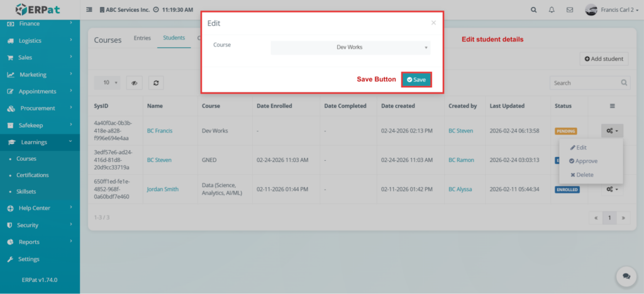Open the rows-per-page dropdown showing 10
This screenshot has height=294, width=644.
(108, 82)
